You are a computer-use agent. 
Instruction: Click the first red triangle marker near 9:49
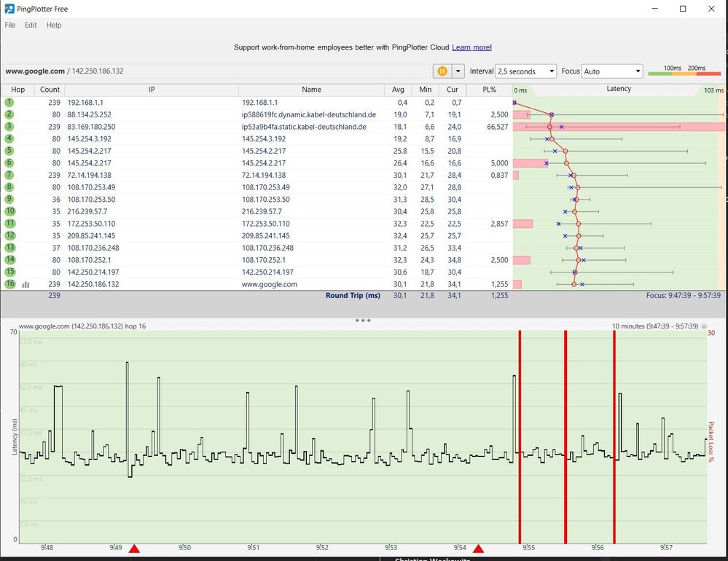tap(134, 549)
